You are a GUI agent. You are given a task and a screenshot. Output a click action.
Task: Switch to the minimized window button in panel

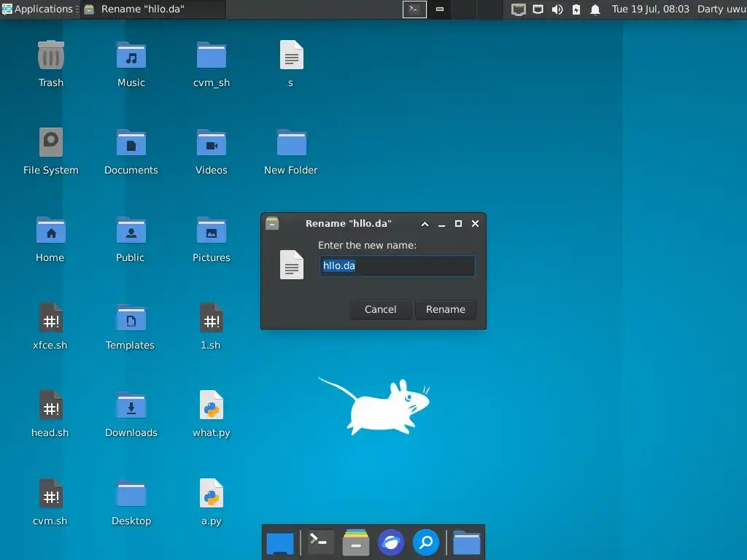tap(440, 9)
